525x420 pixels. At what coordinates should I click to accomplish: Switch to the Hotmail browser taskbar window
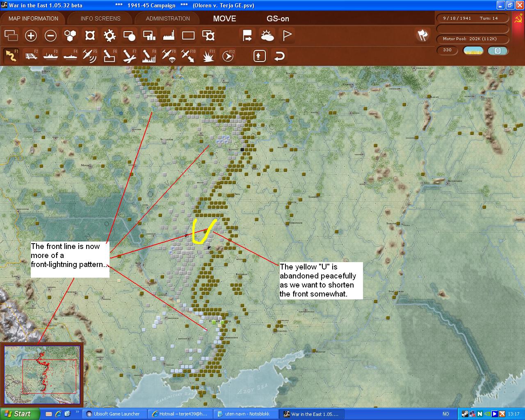pos(180,414)
